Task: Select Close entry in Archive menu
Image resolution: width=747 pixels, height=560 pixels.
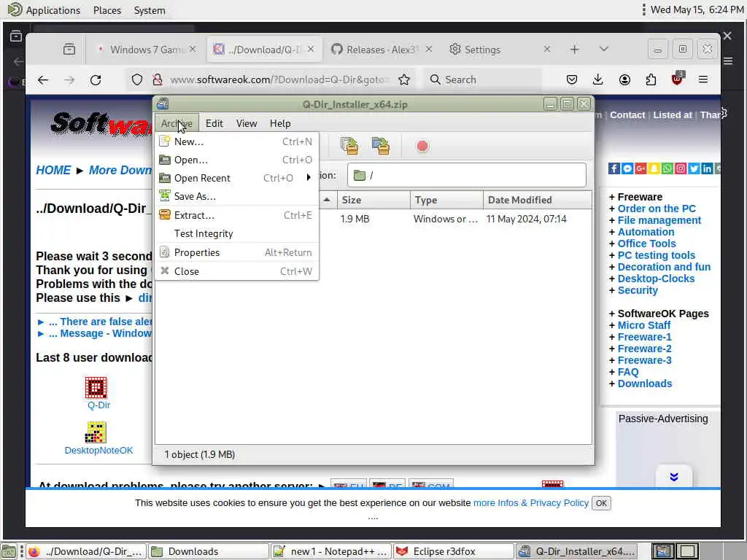Action: 236,271
